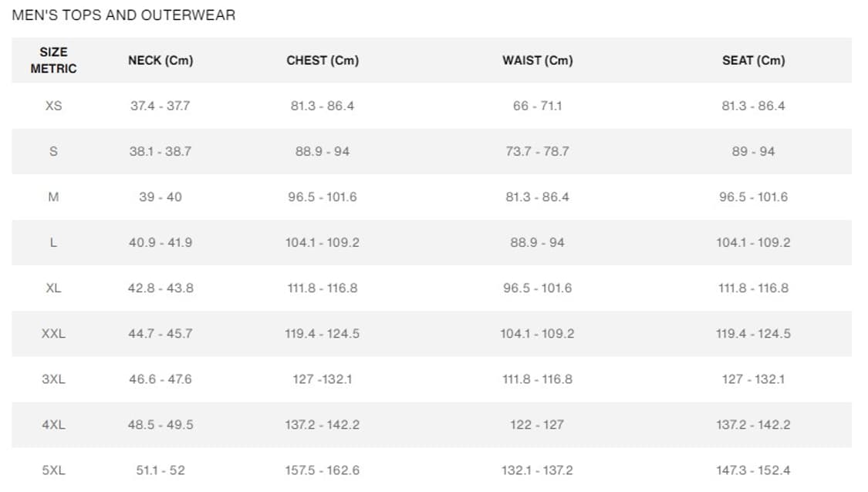Click the 5XL seat value 147.3 - 152.4
The height and width of the screenshot is (492, 868).
tap(753, 470)
